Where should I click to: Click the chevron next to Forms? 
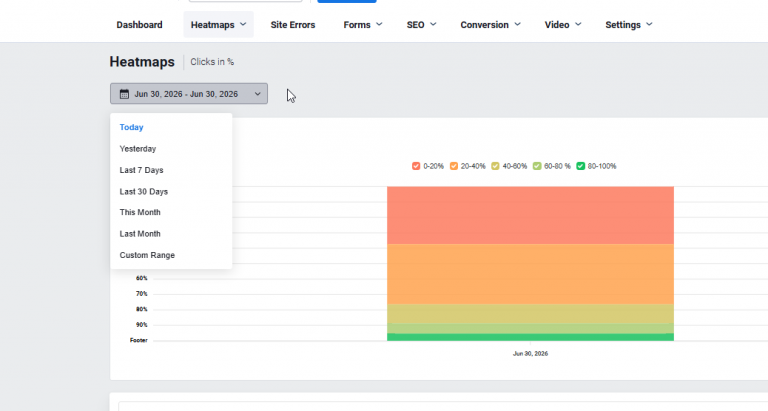[379, 24]
